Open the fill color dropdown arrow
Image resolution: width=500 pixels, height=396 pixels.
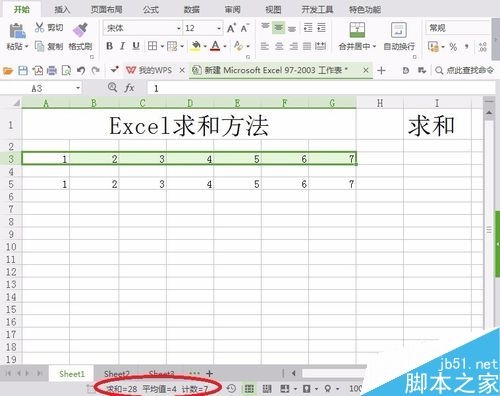[x=205, y=46]
